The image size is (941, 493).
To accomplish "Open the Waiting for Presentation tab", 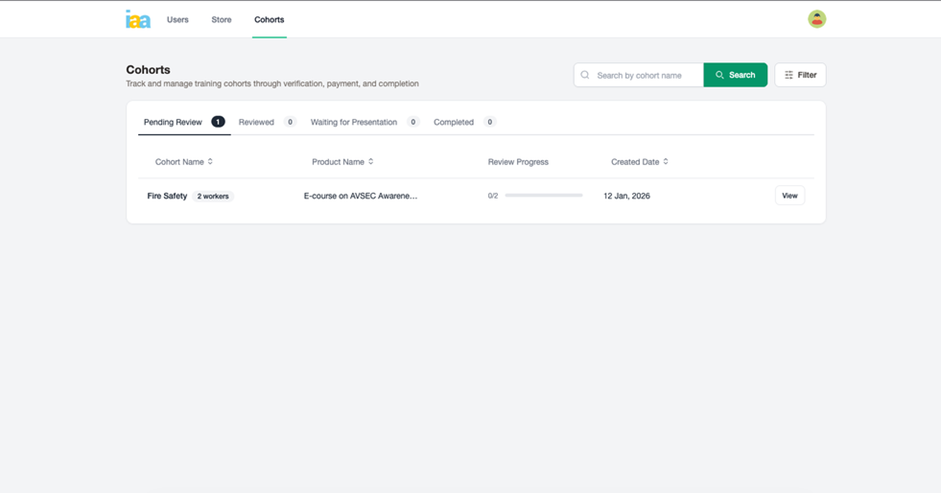I will [353, 122].
